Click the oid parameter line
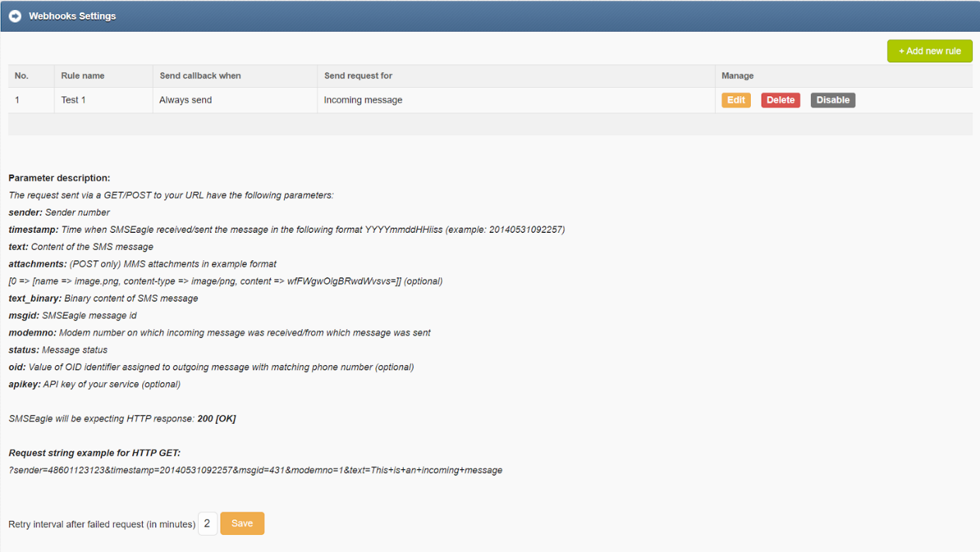This screenshot has width=980, height=552. [211, 367]
